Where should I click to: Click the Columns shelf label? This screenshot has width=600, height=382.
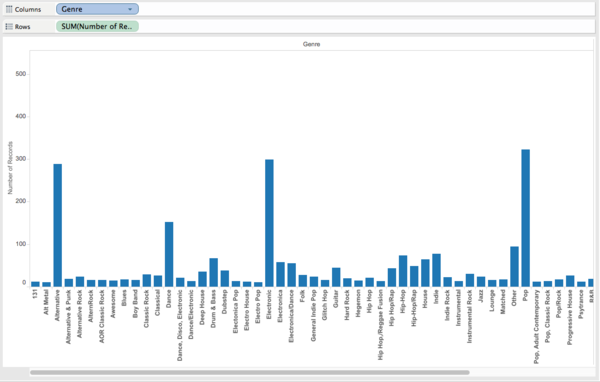tap(28, 9)
